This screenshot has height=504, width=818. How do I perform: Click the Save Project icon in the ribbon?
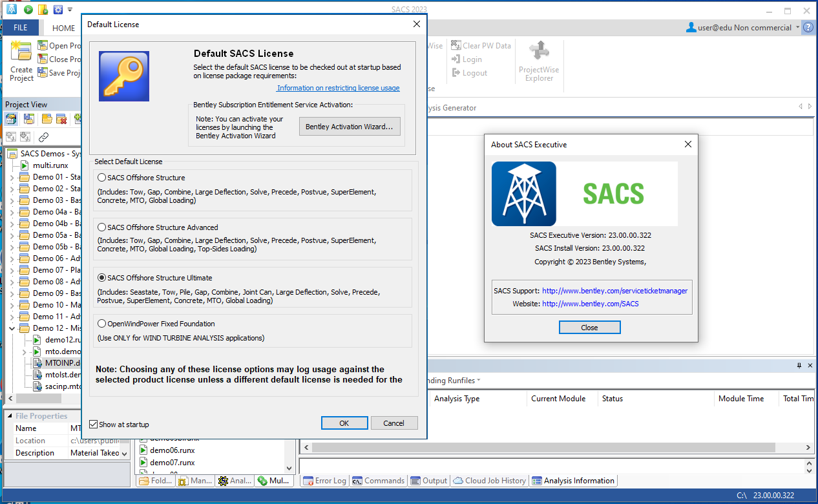43,73
